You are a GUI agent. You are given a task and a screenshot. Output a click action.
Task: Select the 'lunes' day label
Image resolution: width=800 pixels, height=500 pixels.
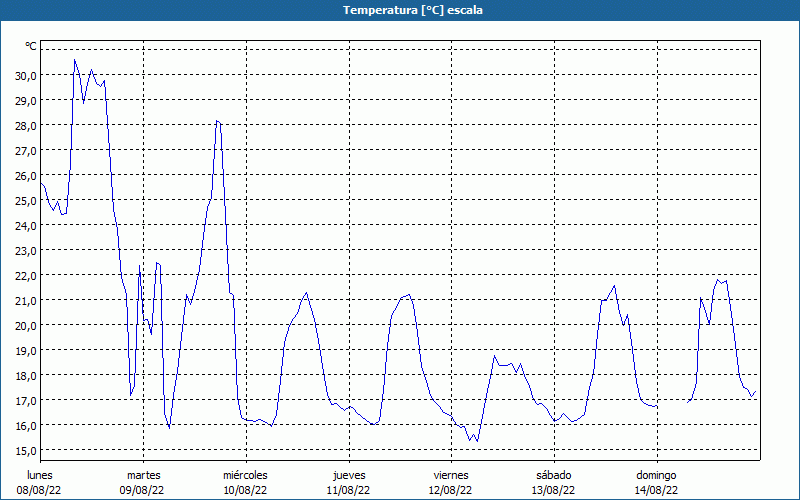pyautogui.click(x=40, y=475)
